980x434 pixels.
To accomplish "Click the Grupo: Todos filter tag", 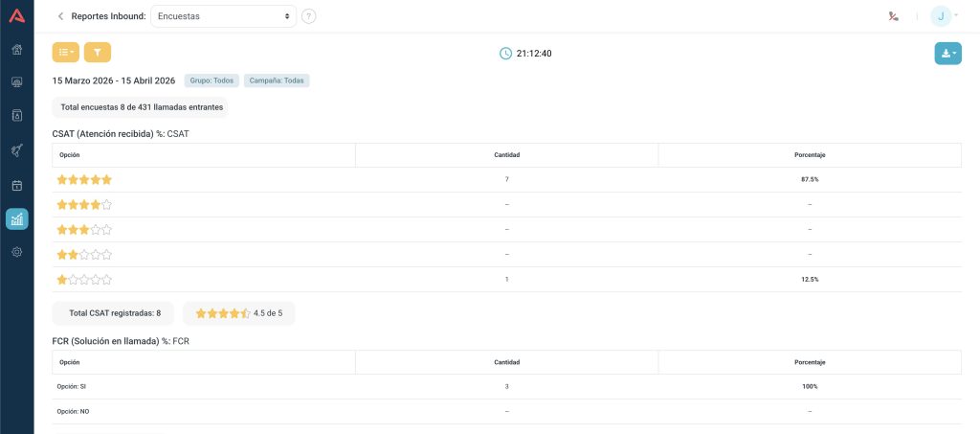I will [x=212, y=80].
